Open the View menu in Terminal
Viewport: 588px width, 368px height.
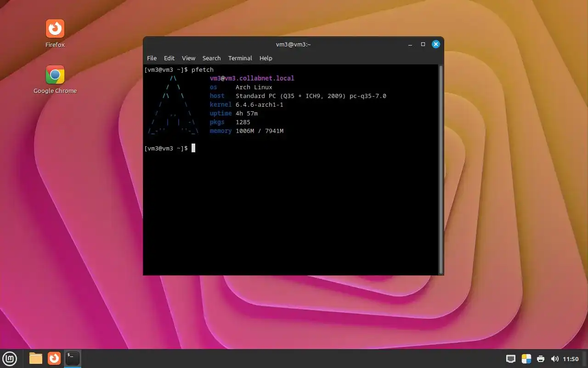click(188, 58)
